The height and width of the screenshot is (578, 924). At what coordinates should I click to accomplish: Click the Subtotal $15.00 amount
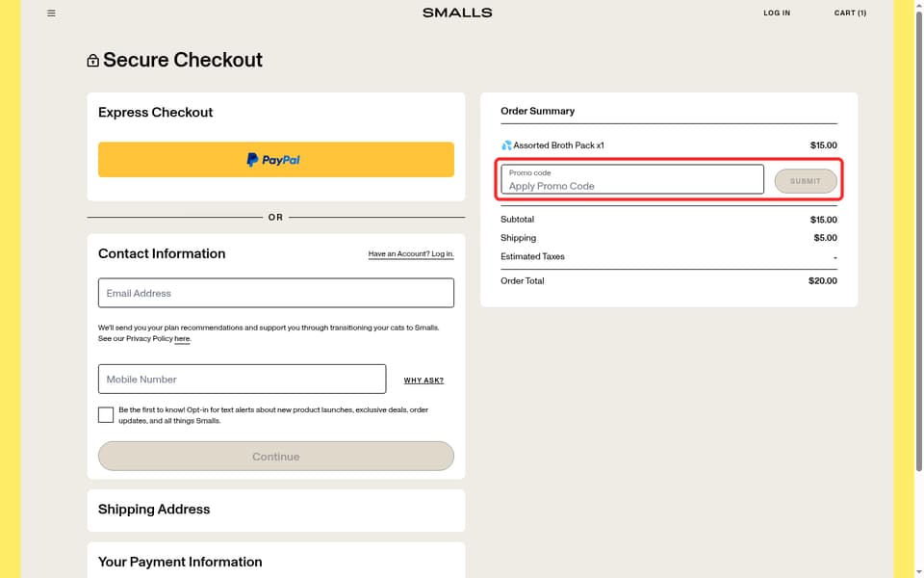[x=824, y=220]
